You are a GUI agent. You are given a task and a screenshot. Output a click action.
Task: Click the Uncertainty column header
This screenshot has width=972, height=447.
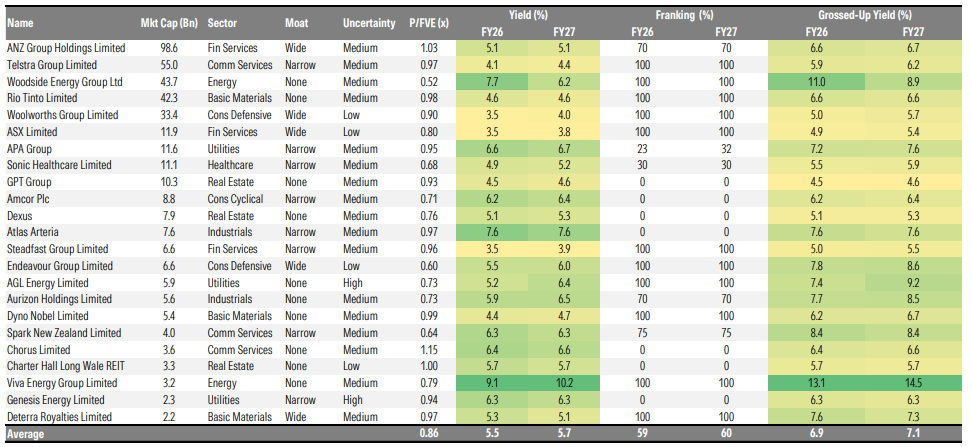(x=369, y=22)
